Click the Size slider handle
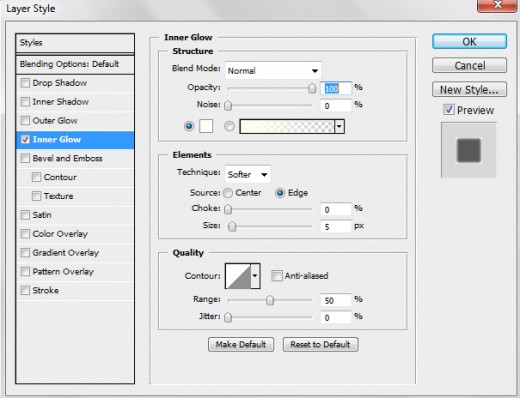Viewport: 520px width, 398px height. [232, 226]
